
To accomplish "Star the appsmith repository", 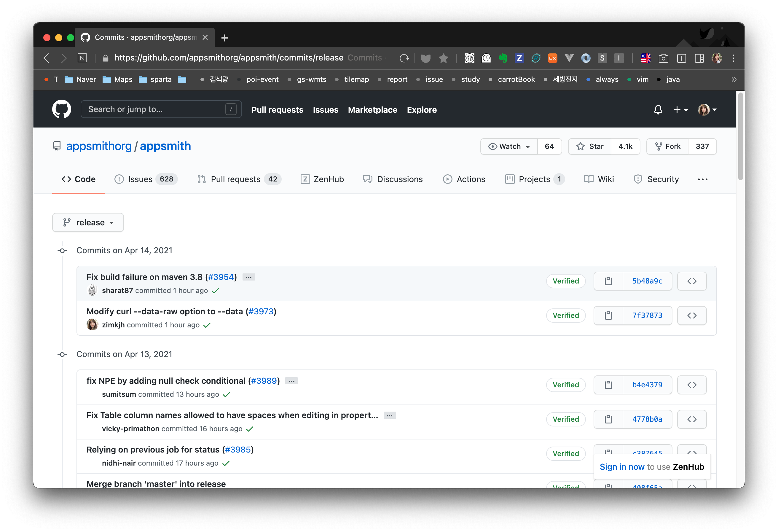I will (590, 146).
